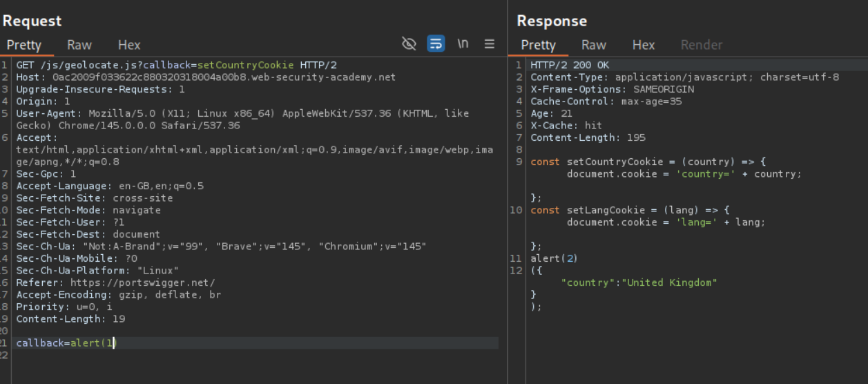Open the Request hamburger options menu
868x384 pixels.
point(490,44)
